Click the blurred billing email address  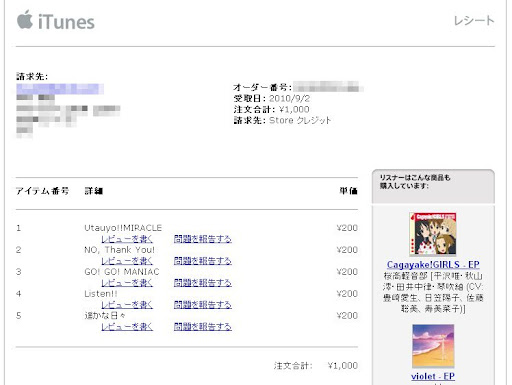[x=60, y=89]
